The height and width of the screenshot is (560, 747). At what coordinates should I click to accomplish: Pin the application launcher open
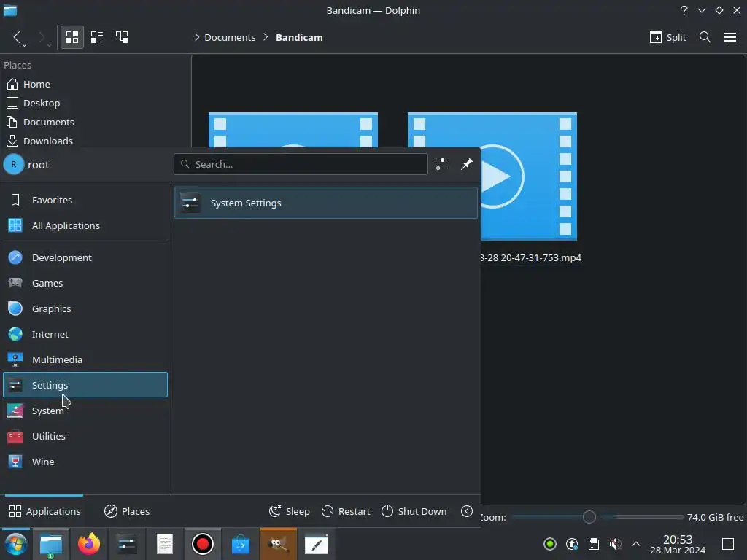[x=467, y=164]
